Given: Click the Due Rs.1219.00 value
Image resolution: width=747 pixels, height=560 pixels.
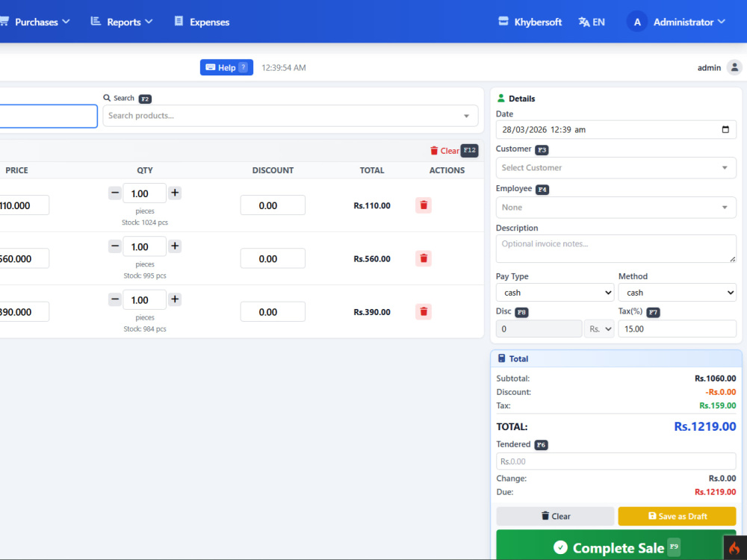Looking at the screenshot, I should [715, 492].
